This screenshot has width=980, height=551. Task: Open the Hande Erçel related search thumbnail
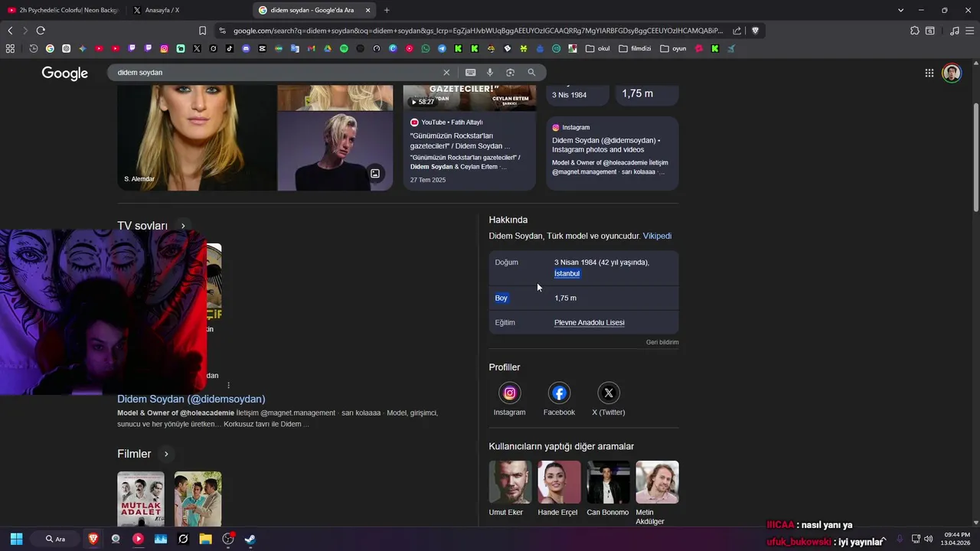[559, 482]
